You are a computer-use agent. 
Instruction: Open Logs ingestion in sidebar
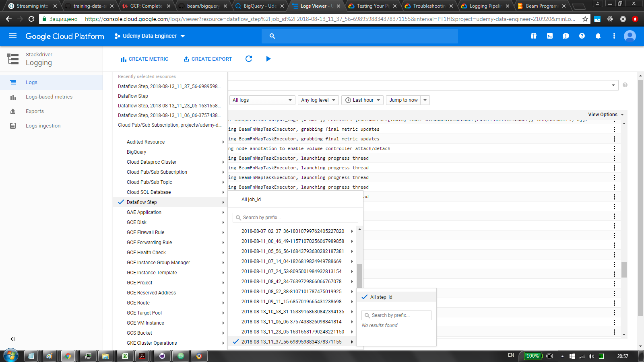(x=43, y=126)
